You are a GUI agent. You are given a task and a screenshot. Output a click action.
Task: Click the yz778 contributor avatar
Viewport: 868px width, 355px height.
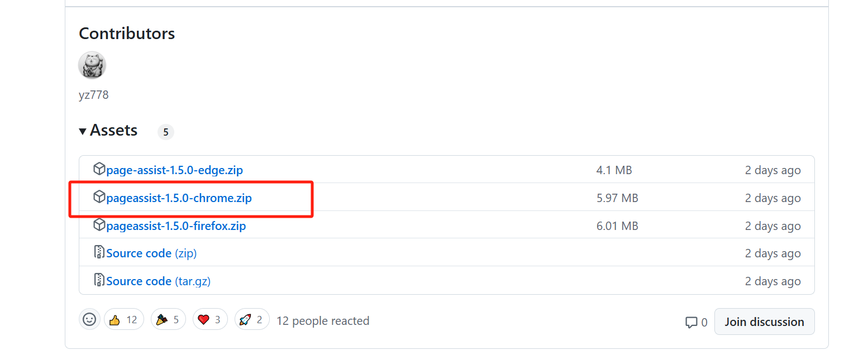tap(92, 65)
